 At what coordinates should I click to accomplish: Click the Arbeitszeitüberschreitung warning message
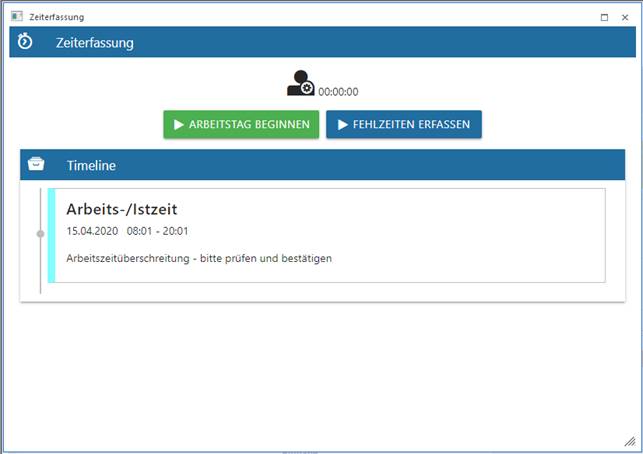198,258
